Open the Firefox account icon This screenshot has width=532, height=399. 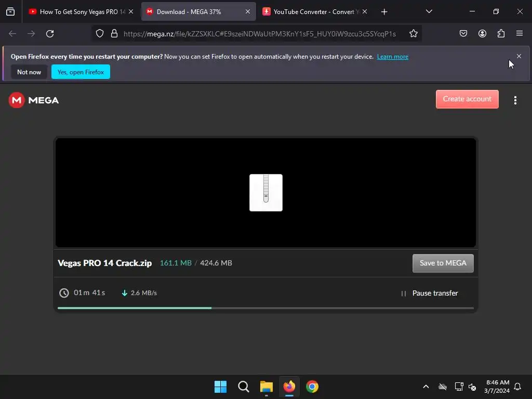tap(482, 33)
